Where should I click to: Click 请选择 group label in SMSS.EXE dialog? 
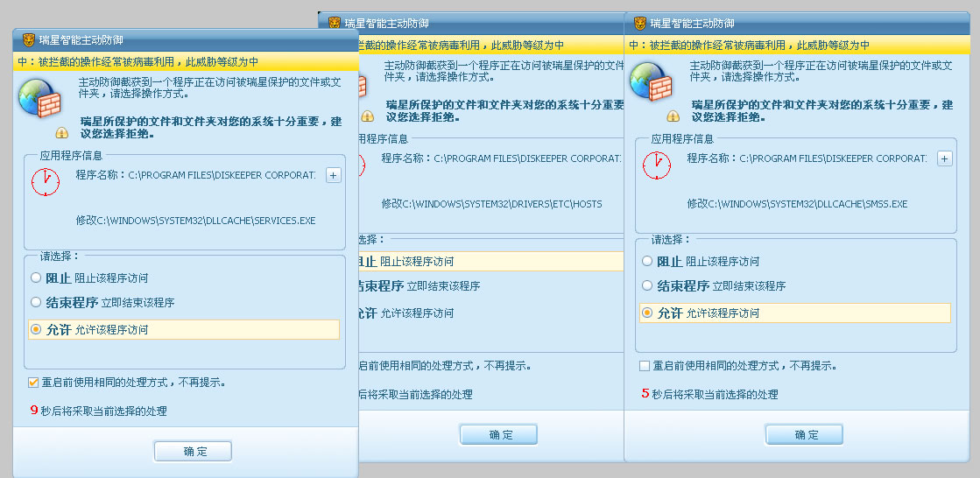(x=671, y=239)
